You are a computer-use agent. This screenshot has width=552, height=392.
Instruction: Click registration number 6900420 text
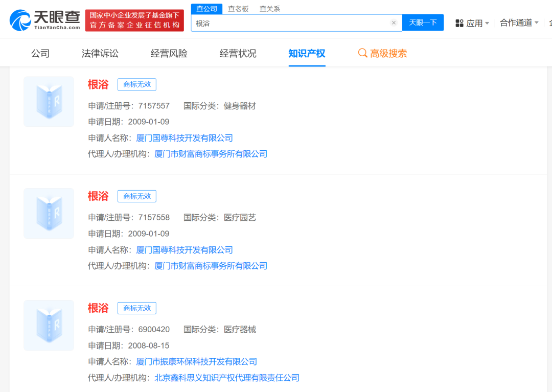pos(154,330)
